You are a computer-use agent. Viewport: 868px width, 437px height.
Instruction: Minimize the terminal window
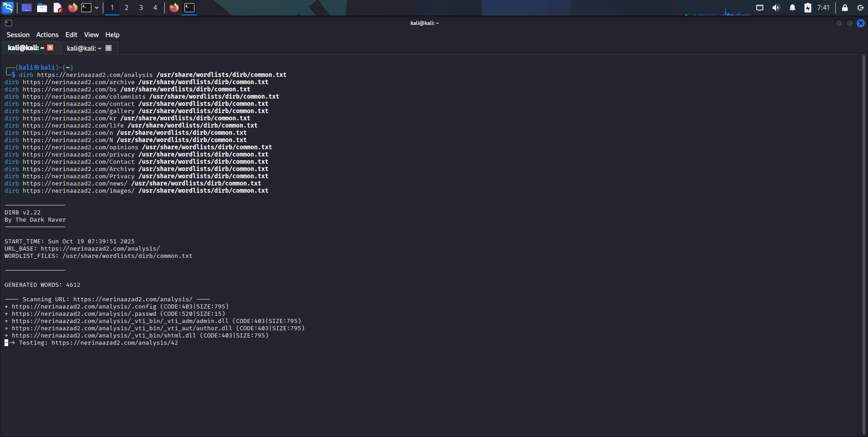click(839, 23)
